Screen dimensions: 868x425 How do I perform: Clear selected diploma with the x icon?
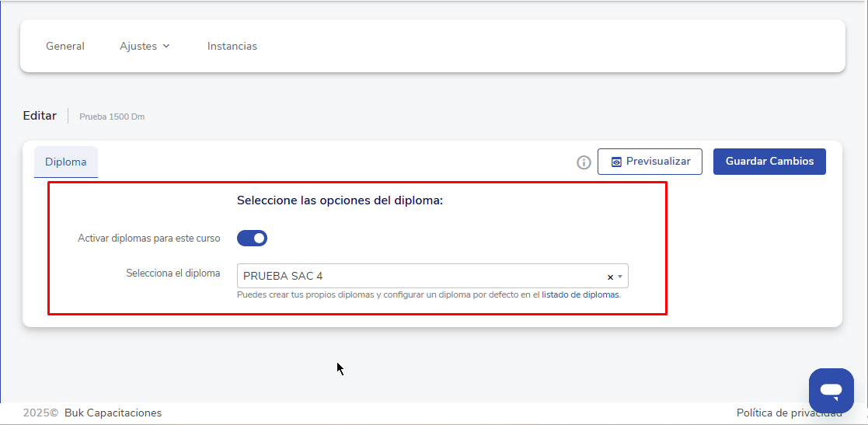tap(610, 277)
